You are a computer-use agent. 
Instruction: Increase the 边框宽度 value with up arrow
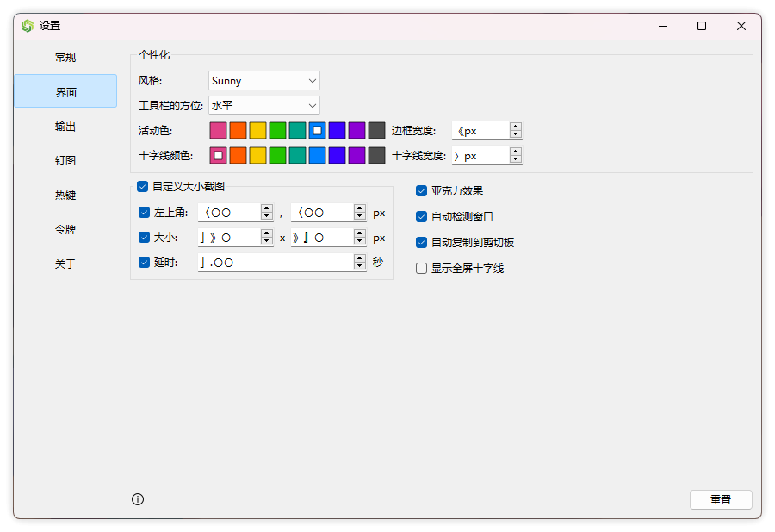[516, 127]
